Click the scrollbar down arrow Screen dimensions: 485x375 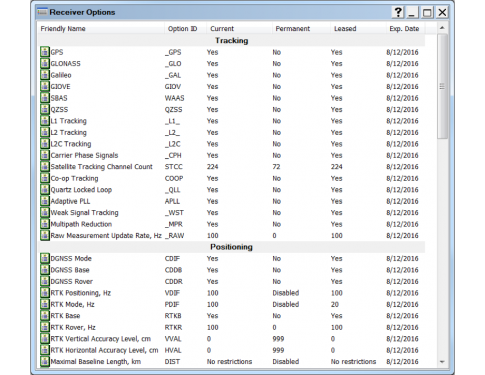click(442, 362)
